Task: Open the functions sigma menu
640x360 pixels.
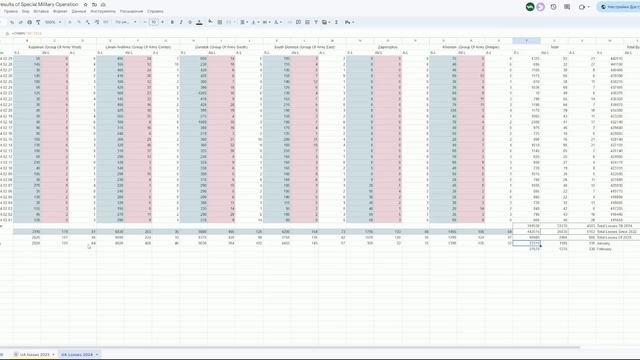Action: (336, 22)
